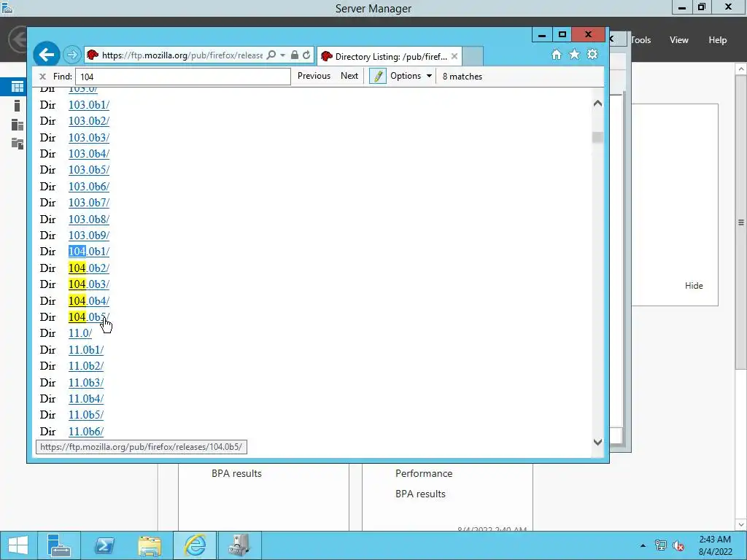Open the Home icon in Internet Explorer
747x560 pixels.
click(556, 54)
